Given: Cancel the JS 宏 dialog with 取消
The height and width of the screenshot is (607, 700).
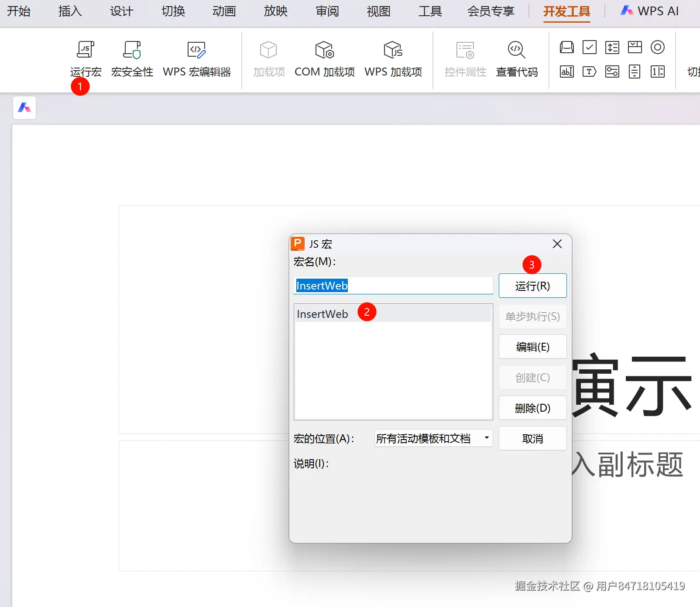Looking at the screenshot, I should (533, 438).
